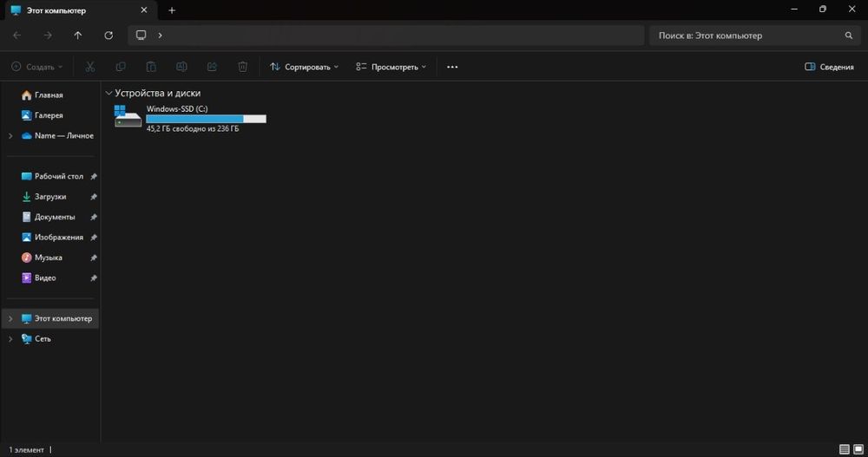Screen dimensions: 868x457
Task: Click the Delete trash icon
Action: 242,67
